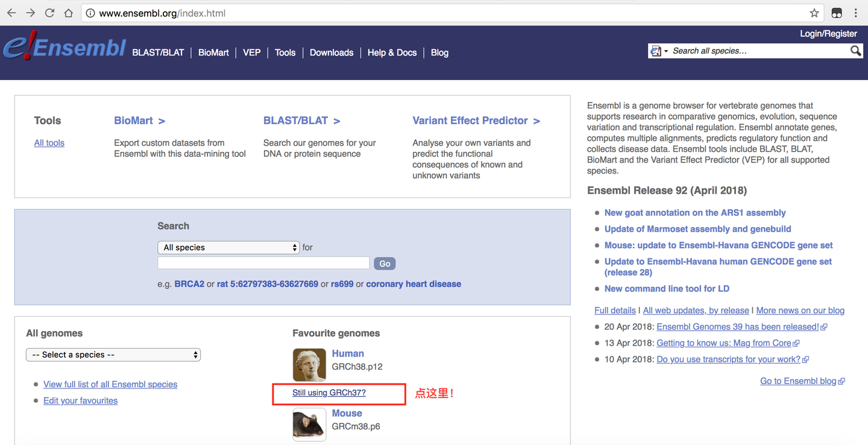Click the Go button to search
This screenshot has width=868, height=445.
pos(384,263)
